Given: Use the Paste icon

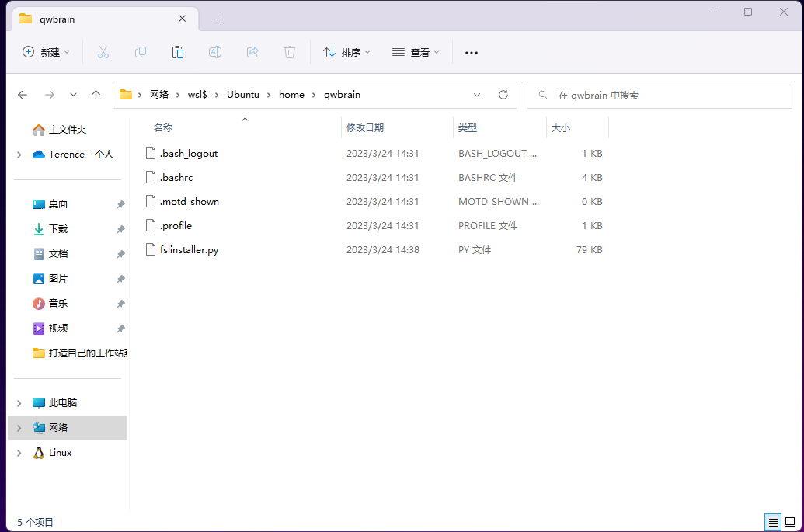Looking at the screenshot, I should (x=178, y=52).
